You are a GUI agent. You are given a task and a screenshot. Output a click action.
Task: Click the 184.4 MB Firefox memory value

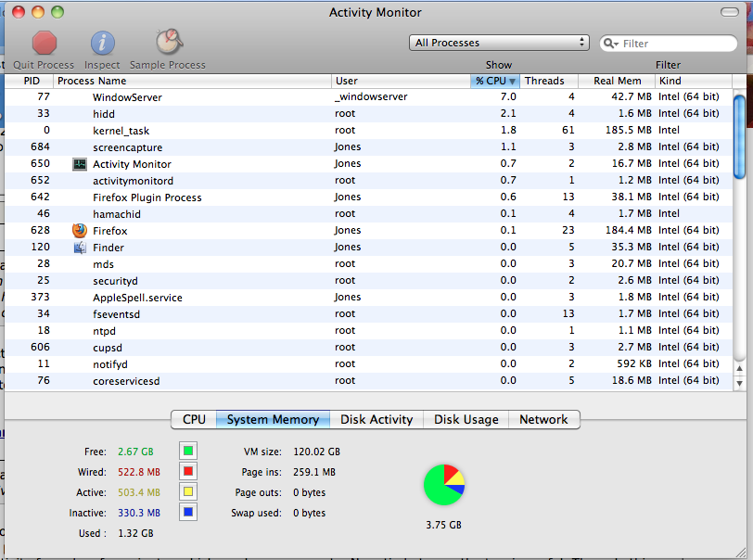click(628, 230)
